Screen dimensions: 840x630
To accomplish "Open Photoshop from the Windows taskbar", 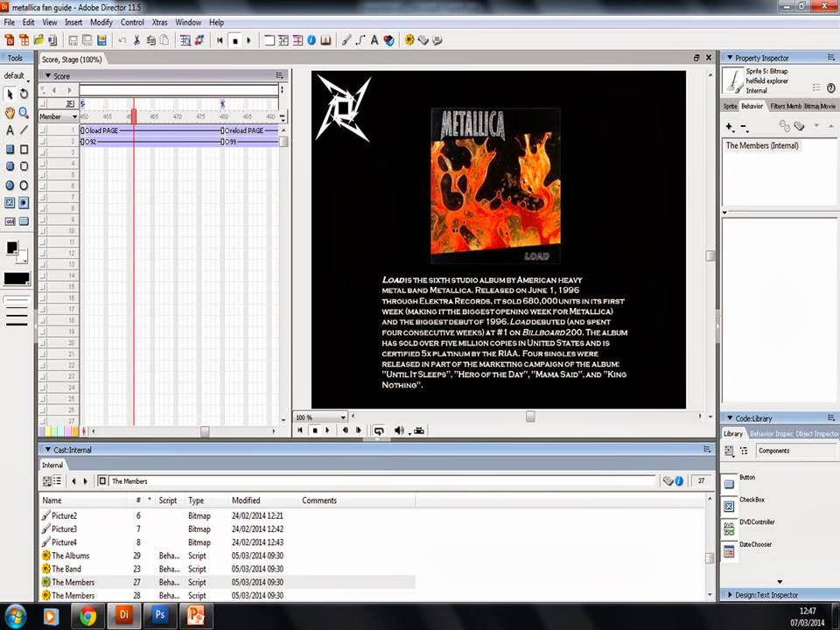I will click(159, 615).
